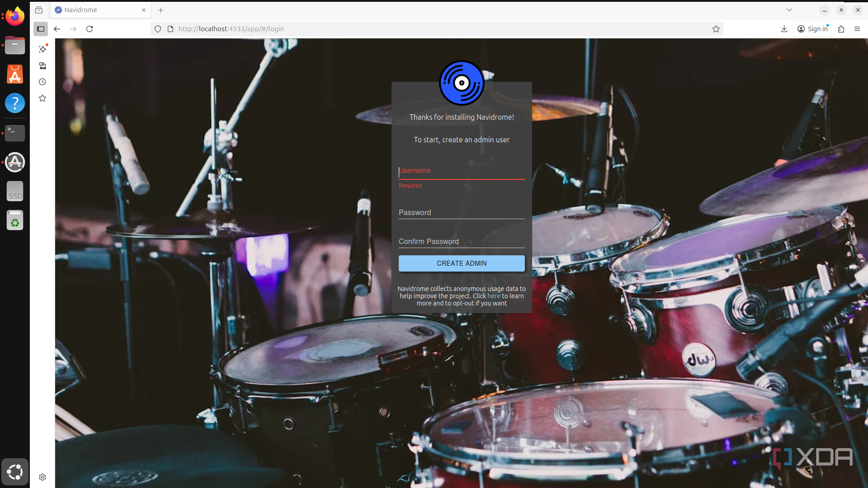Close the Navidrome tab

tap(144, 10)
